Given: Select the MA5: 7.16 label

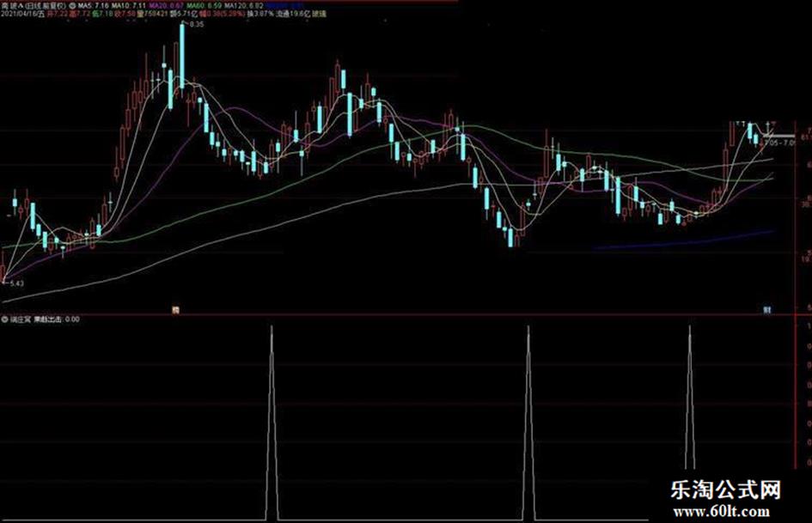Looking at the screenshot, I should point(93,6).
